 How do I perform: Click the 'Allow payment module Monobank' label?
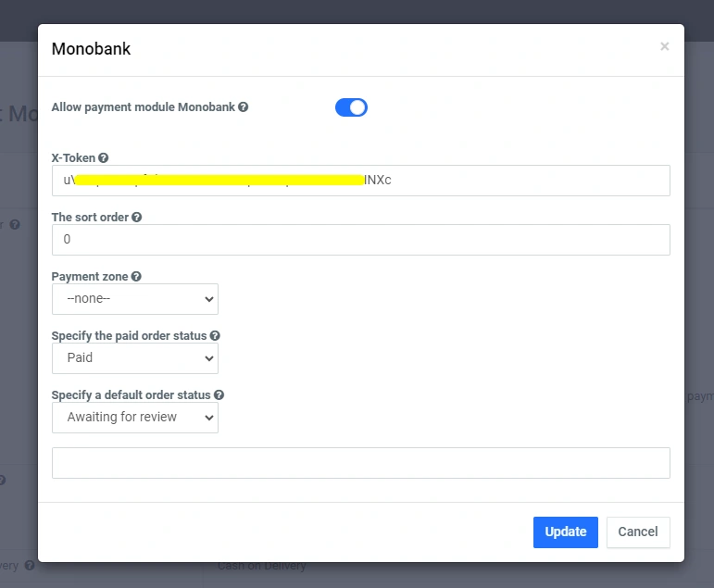click(143, 107)
